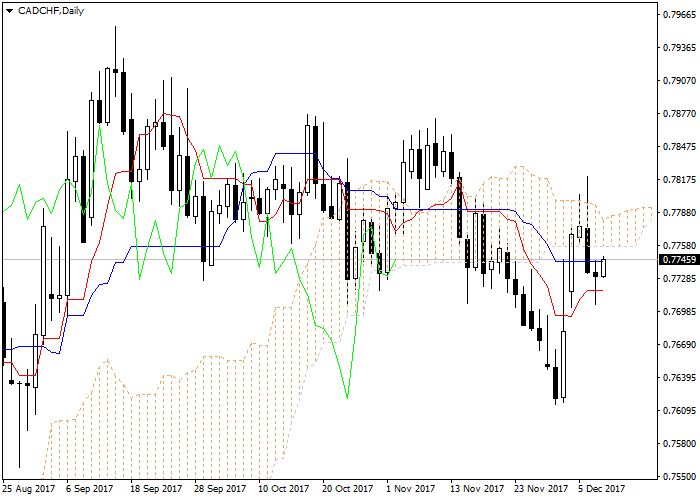Viewport: 700px width, 500px height.
Task: Click price level 0.78175 on the scale
Action: point(679,179)
